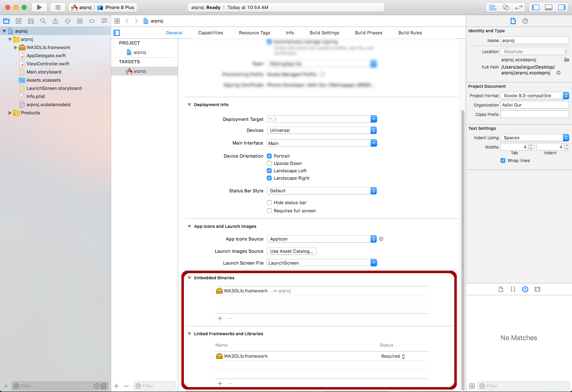Collapse the Embedded Binaries section
572x392 pixels.
189,278
